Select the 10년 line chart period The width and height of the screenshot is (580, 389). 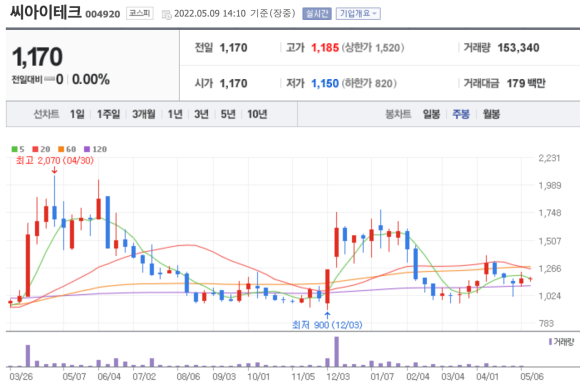click(x=257, y=114)
